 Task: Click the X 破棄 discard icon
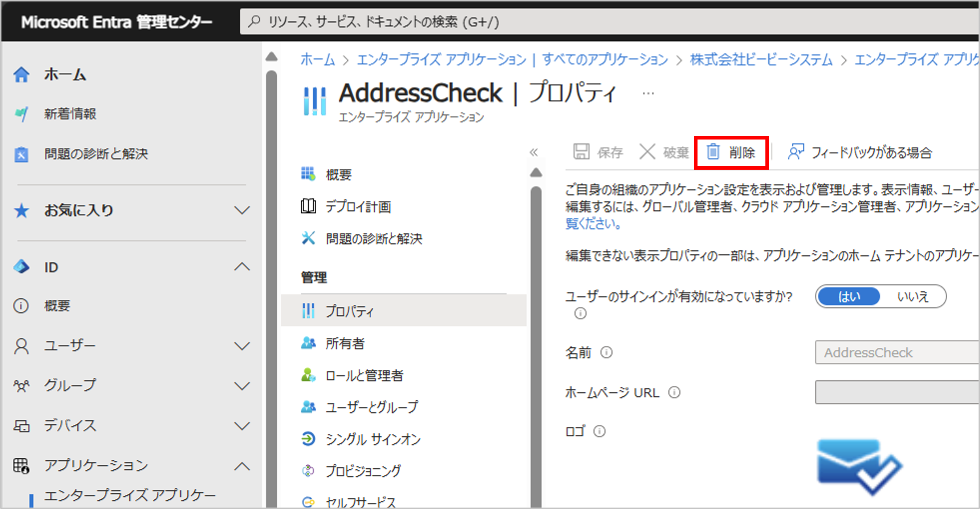[647, 152]
